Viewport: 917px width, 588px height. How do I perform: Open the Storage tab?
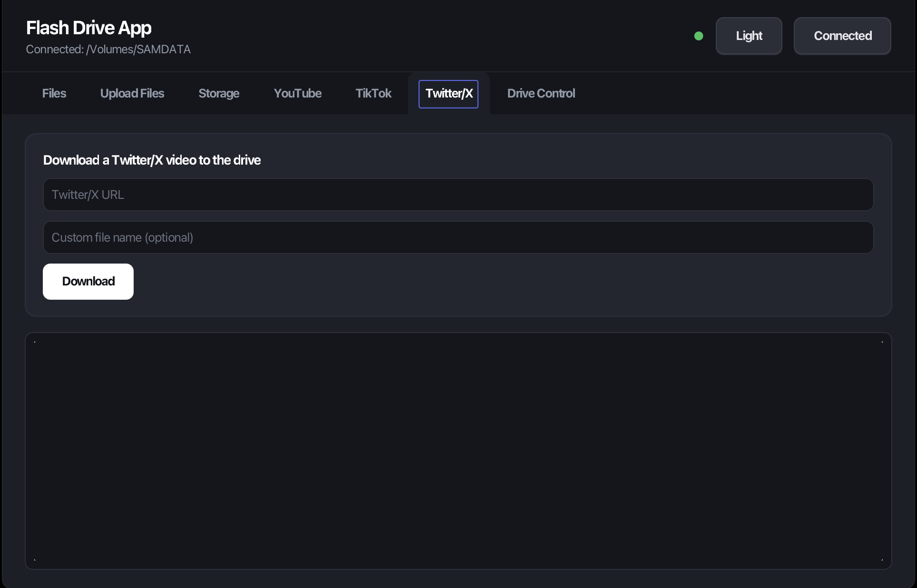tap(219, 94)
